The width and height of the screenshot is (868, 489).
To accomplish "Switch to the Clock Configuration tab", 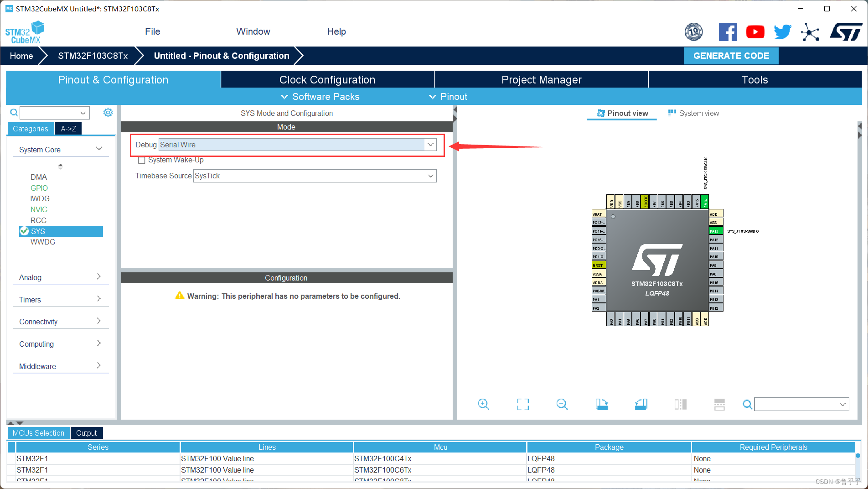I will pos(327,79).
